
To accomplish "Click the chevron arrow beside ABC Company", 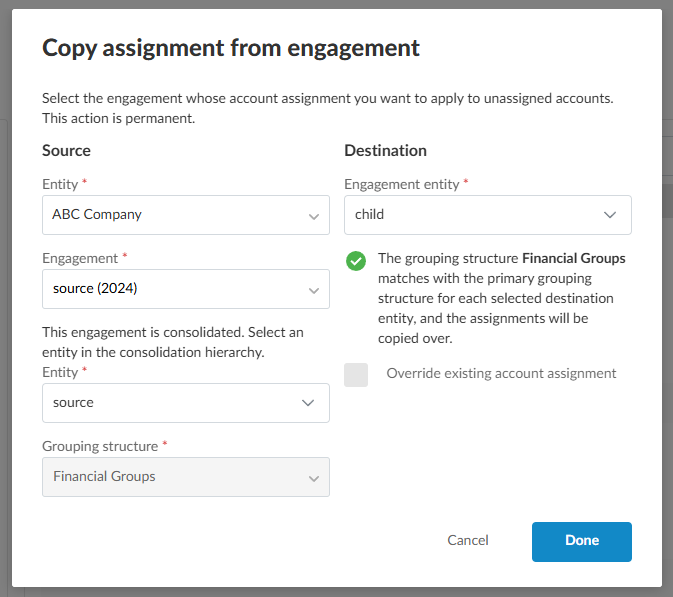I will (313, 215).
